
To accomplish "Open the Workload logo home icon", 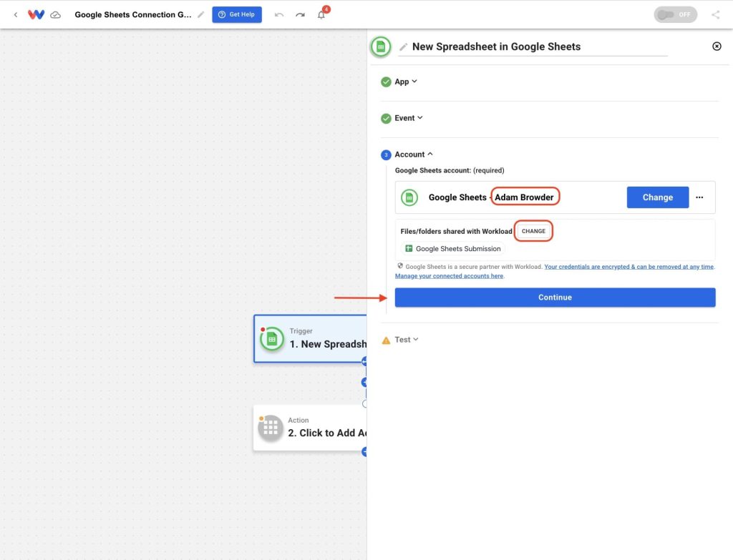I will [x=36, y=14].
